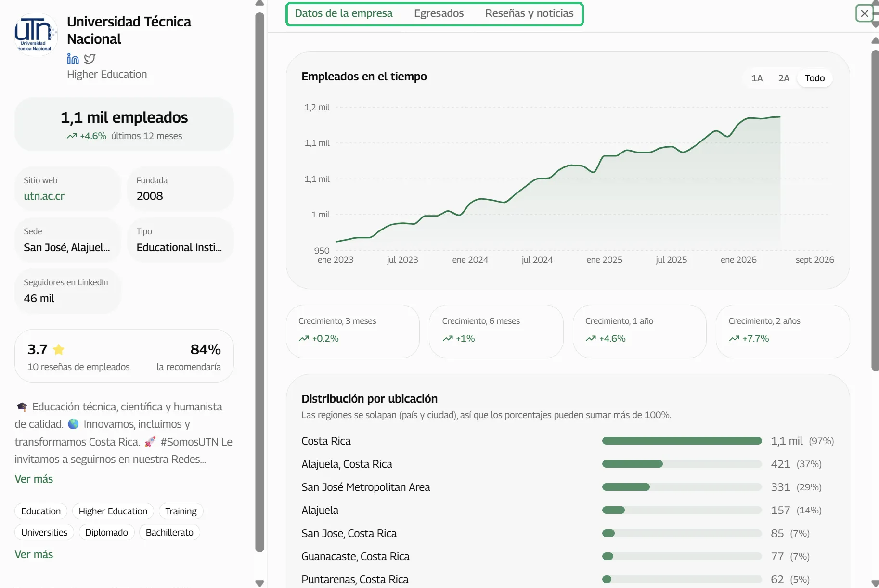The image size is (879, 588).
Task: Click the Alajuela, Costa Rica distribution bar
Action: [682, 464]
